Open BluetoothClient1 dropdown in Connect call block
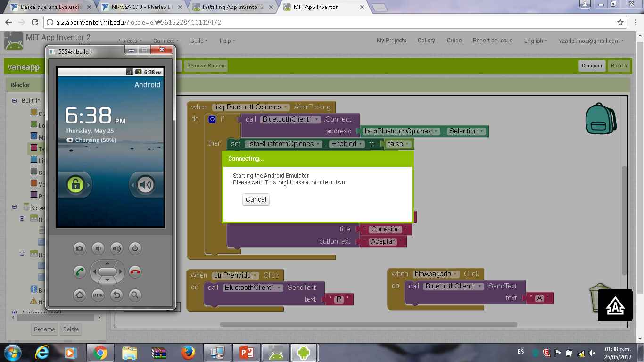Screen dimensions: 644x362 pos(317,119)
